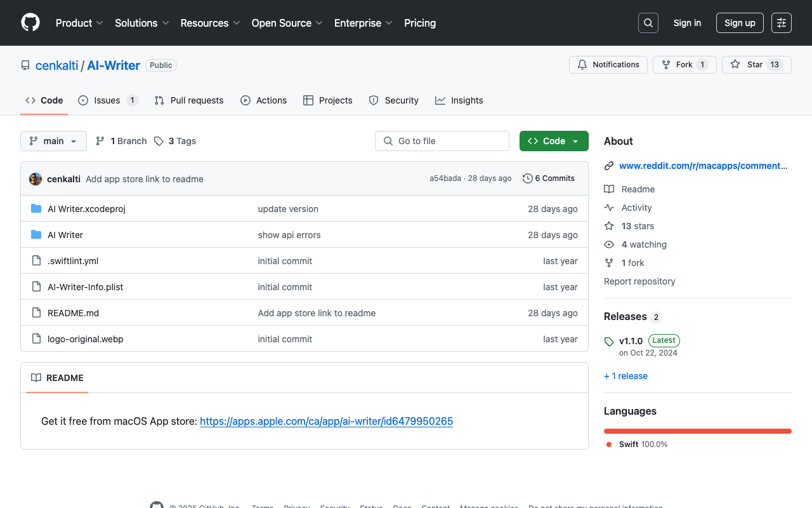Screen dimensions: 812x508
Task: Open the Projects tab
Action: click(328, 100)
